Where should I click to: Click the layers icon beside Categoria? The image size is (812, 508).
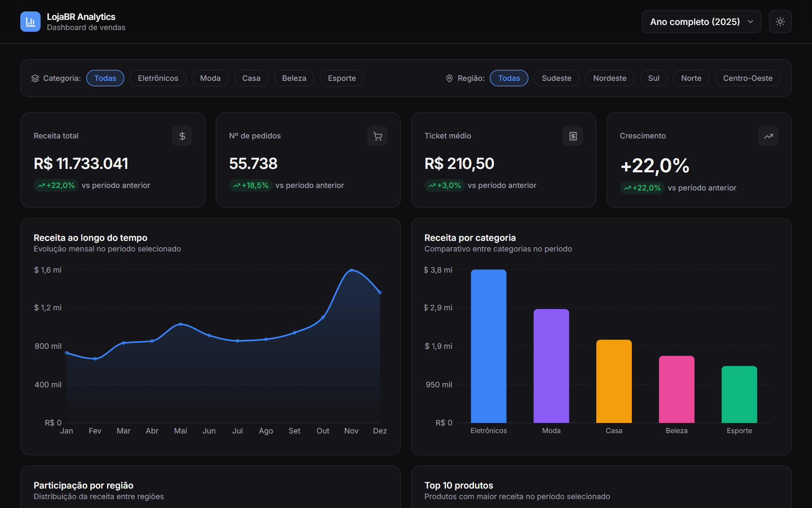click(35, 78)
